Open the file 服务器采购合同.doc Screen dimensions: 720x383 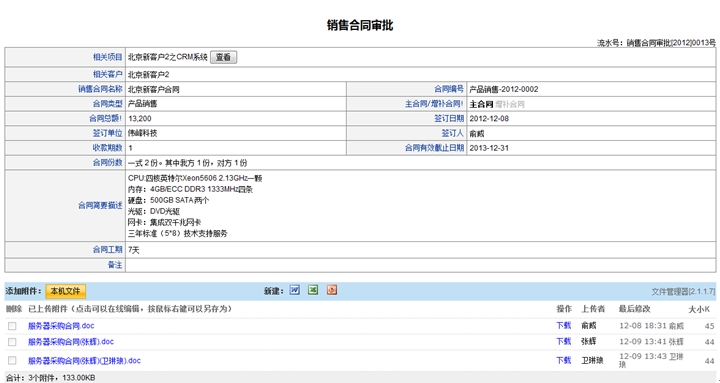point(61,326)
